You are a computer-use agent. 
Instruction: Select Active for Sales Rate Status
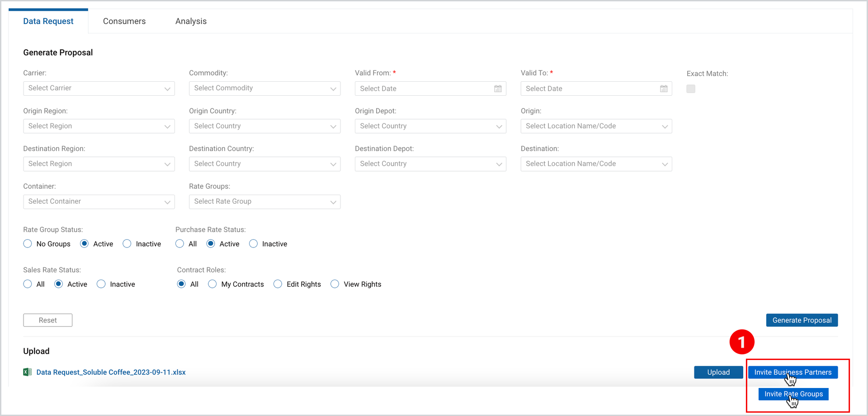pyautogui.click(x=58, y=284)
